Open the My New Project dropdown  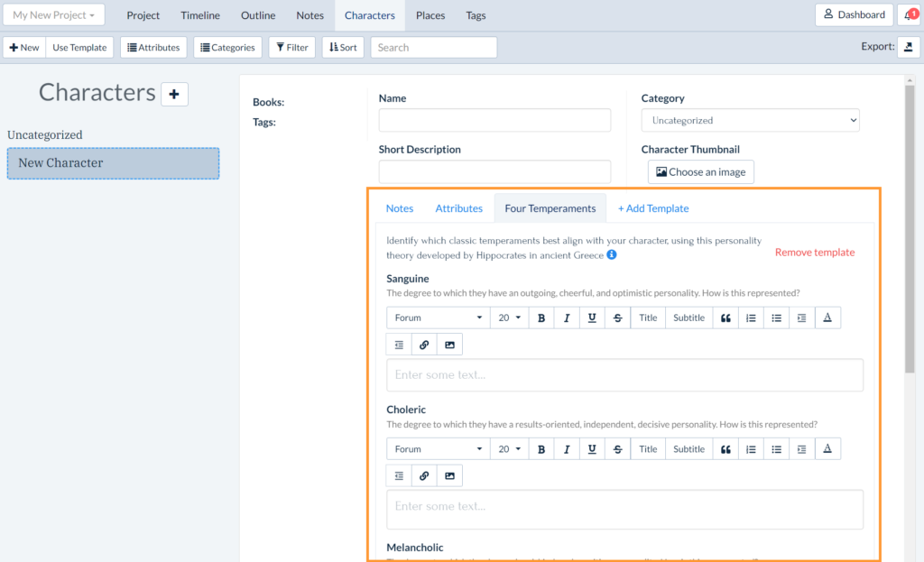click(54, 15)
